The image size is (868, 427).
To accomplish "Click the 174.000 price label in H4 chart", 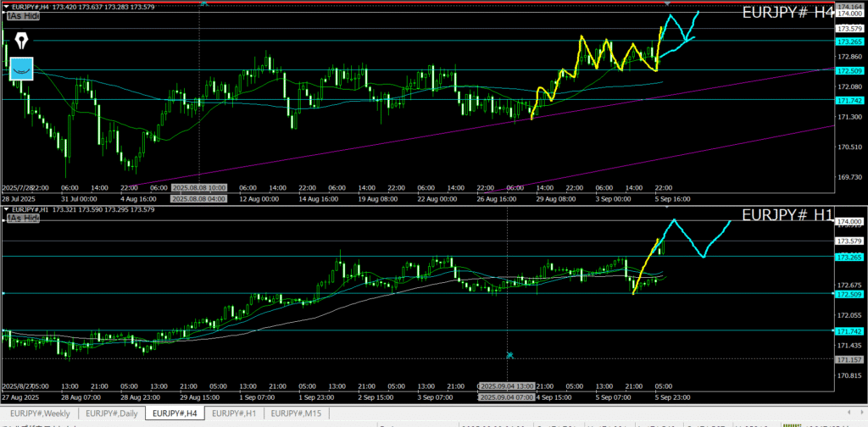I will 849,14.
